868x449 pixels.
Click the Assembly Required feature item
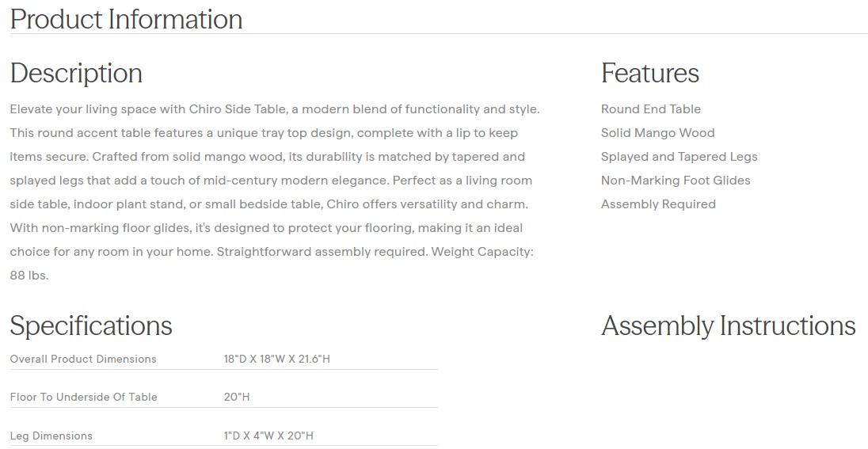pyautogui.click(x=657, y=204)
